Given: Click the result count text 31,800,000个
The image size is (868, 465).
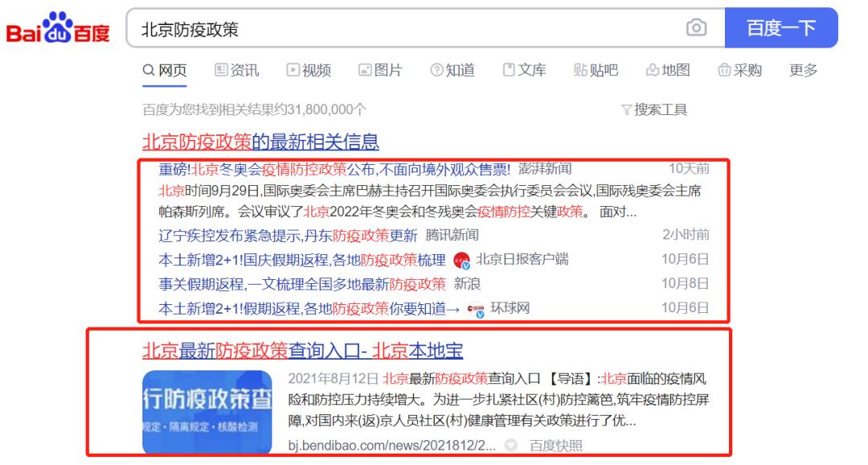Looking at the screenshot, I should click(x=326, y=109).
